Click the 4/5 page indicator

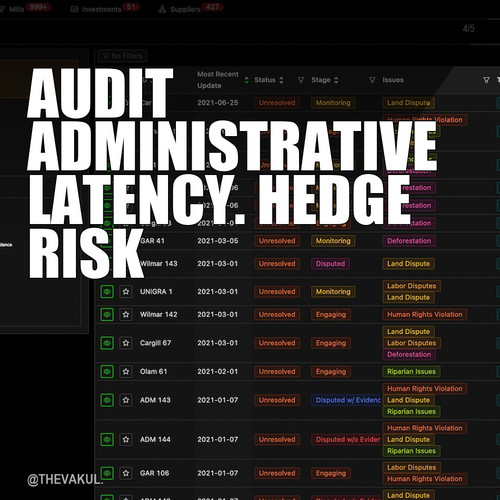tap(469, 28)
